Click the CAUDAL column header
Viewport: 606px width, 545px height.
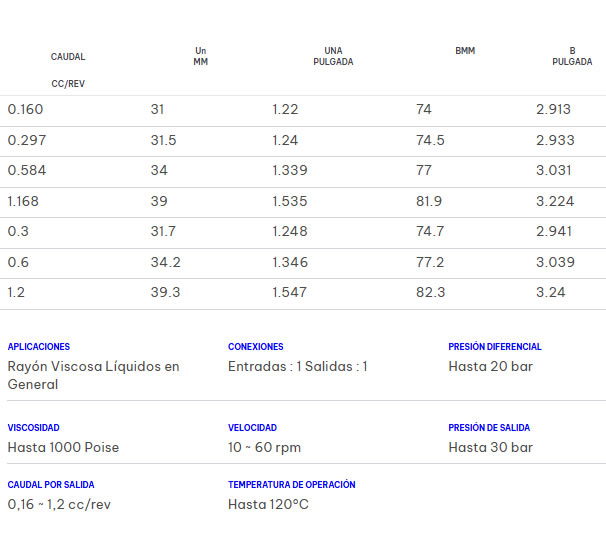click(x=68, y=57)
